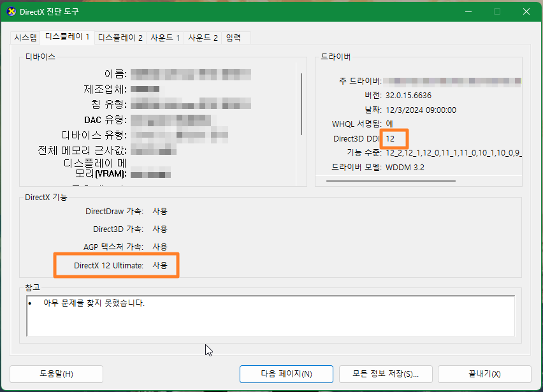Switch to the 시스템 tab
The height and width of the screenshot is (392, 543).
(x=25, y=38)
